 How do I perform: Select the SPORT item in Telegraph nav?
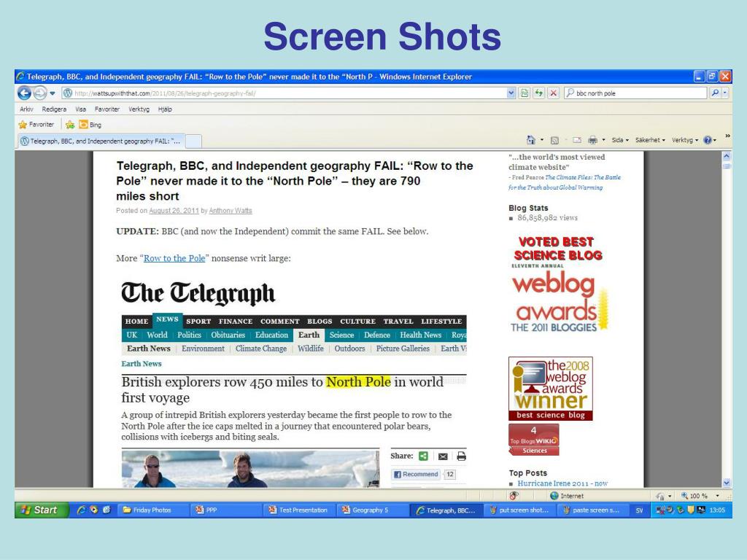pos(198,322)
